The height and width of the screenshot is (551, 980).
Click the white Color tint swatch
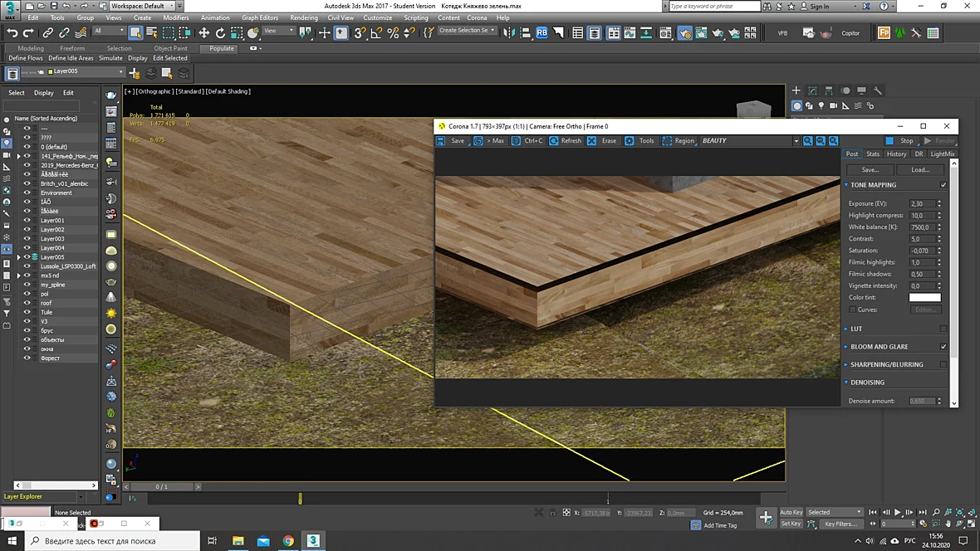925,297
